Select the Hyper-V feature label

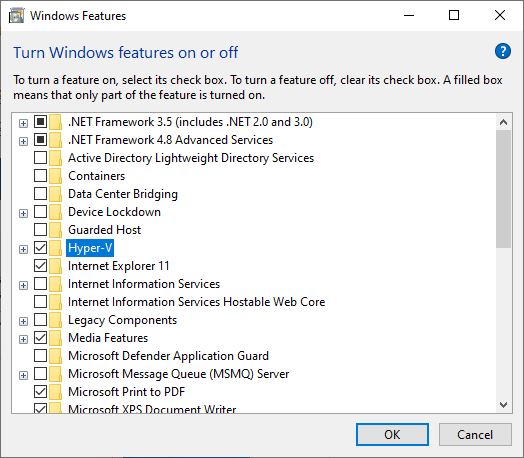click(90, 248)
